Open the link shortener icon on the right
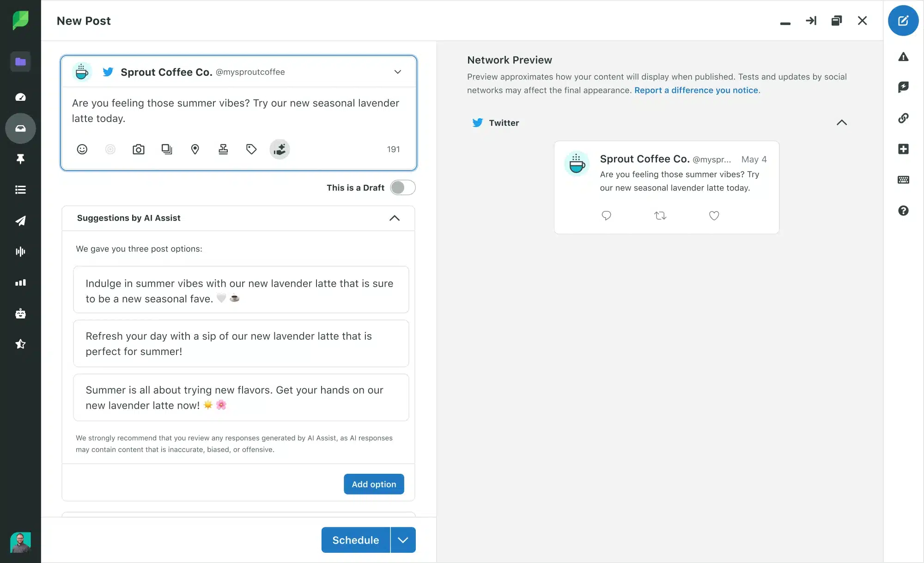This screenshot has width=924, height=563. [904, 118]
